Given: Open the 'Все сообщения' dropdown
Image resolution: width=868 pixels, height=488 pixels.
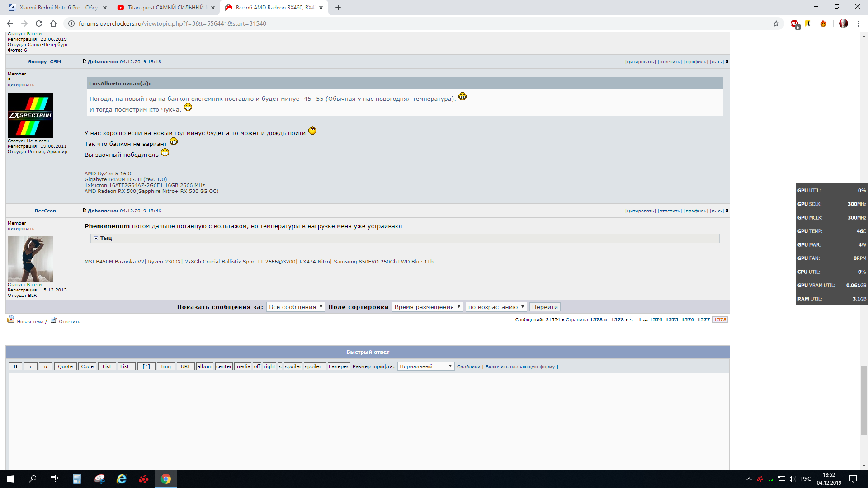Looking at the screenshot, I should [296, 307].
